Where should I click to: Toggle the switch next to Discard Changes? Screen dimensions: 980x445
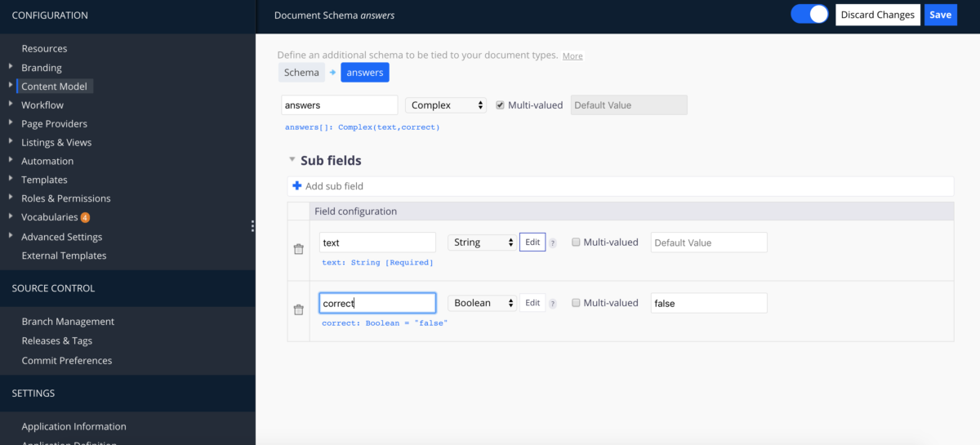click(809, 15)
